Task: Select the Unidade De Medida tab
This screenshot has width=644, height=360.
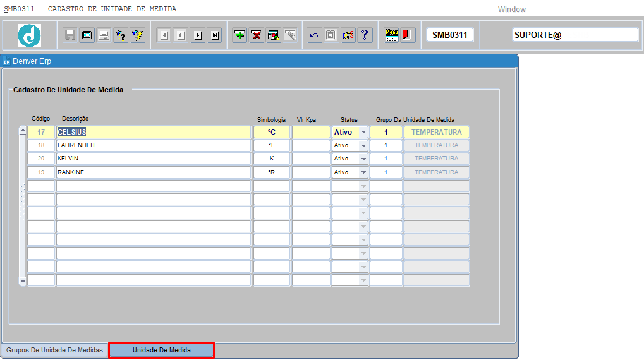Action: [x=161, y=350]
